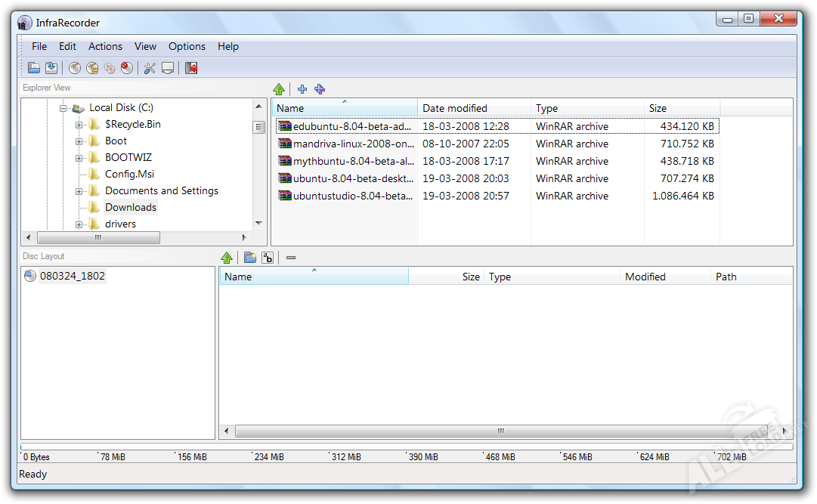The image size is (817, 504).
Task: Expand the Documents and Settings folder node
Action: (79, 191)
